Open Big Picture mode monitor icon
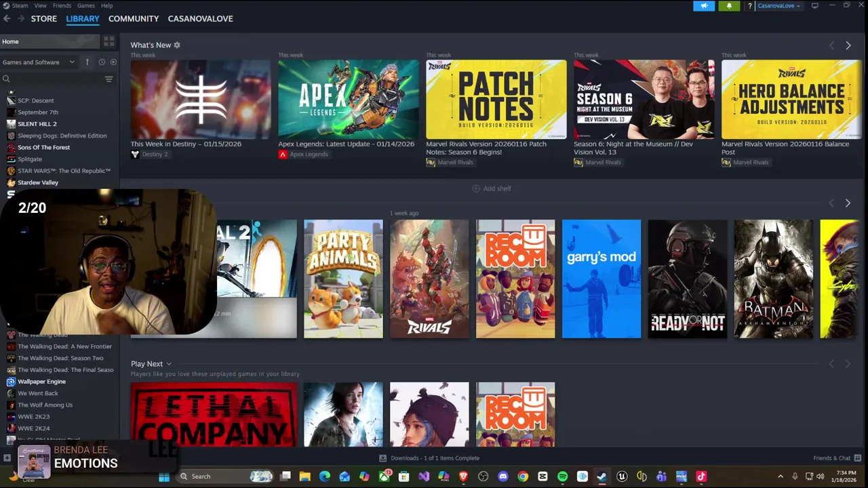The image size is (868, 488). (814, 5)
